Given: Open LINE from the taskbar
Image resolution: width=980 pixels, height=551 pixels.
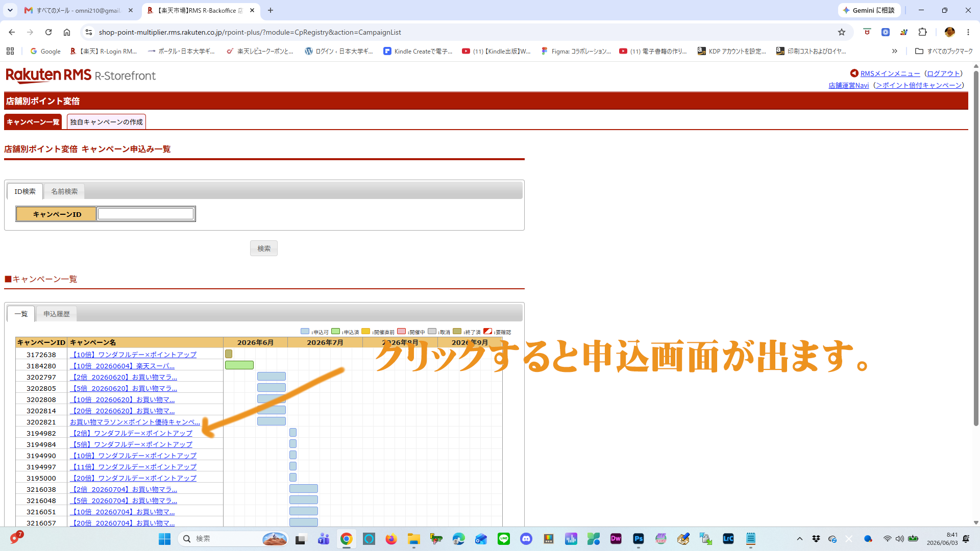Looking at the screenshot, I should 504,539.
